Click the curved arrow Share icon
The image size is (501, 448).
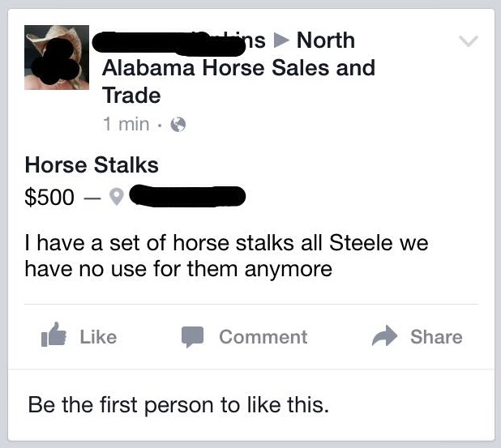coord(384,335)
